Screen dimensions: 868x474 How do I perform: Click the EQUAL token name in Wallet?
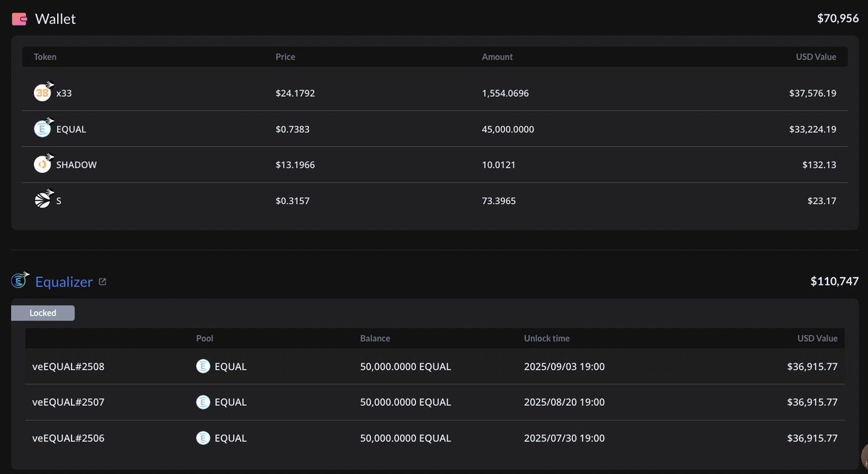click(71, 130)
